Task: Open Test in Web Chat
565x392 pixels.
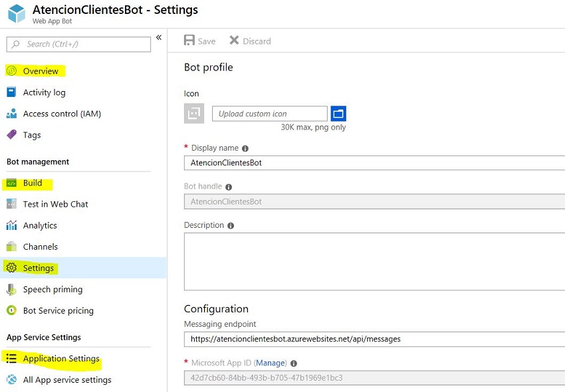Action: [55, 204]
